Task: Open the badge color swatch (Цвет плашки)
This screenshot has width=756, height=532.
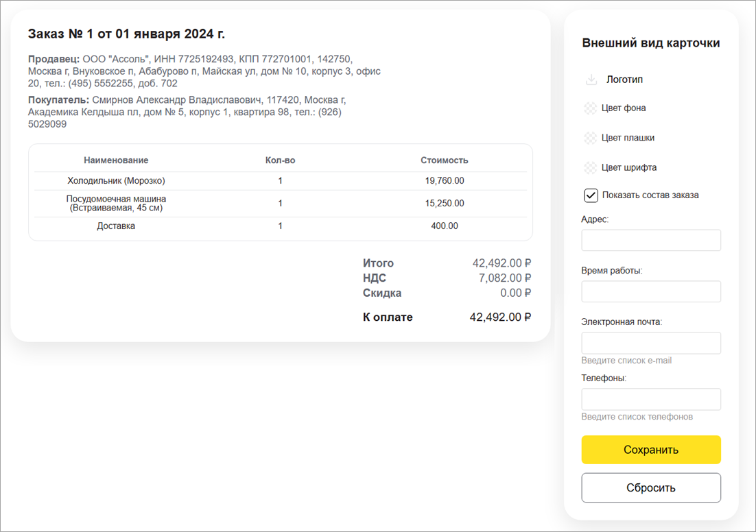Action: (x=590, y=138)
